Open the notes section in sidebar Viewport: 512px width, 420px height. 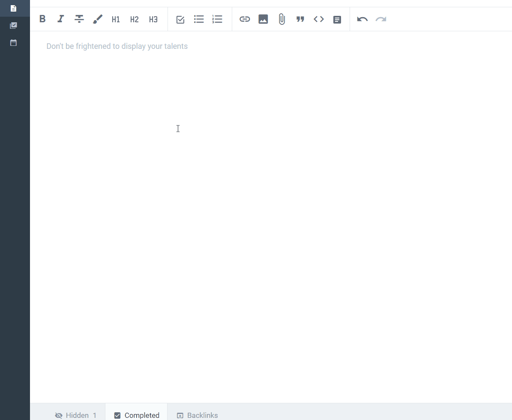pyautogui.click(x=13, y=8)
